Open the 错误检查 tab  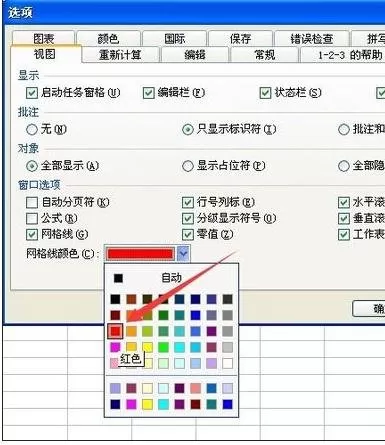click(311, 38)
